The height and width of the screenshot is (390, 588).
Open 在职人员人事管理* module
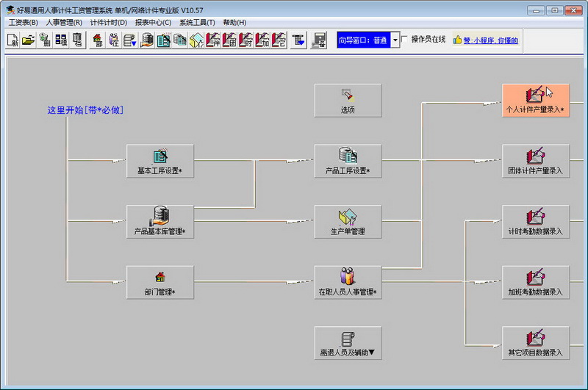(348, 283)
